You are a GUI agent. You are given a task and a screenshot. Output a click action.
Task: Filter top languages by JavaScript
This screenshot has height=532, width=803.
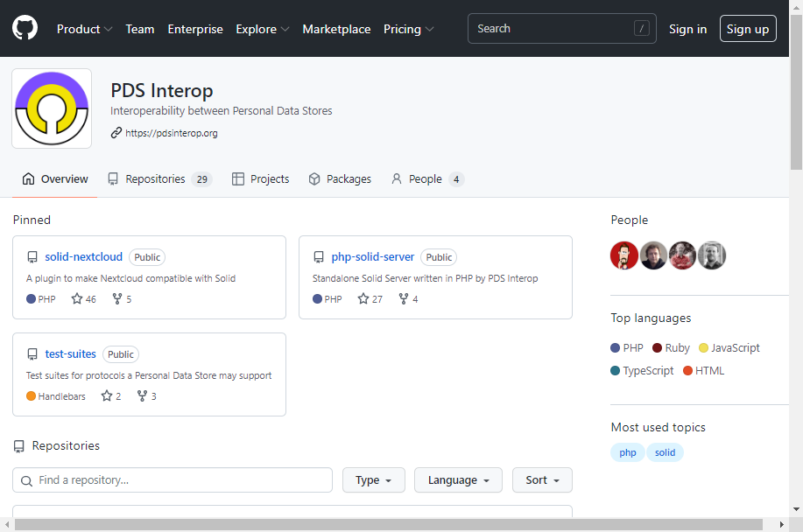729,348
